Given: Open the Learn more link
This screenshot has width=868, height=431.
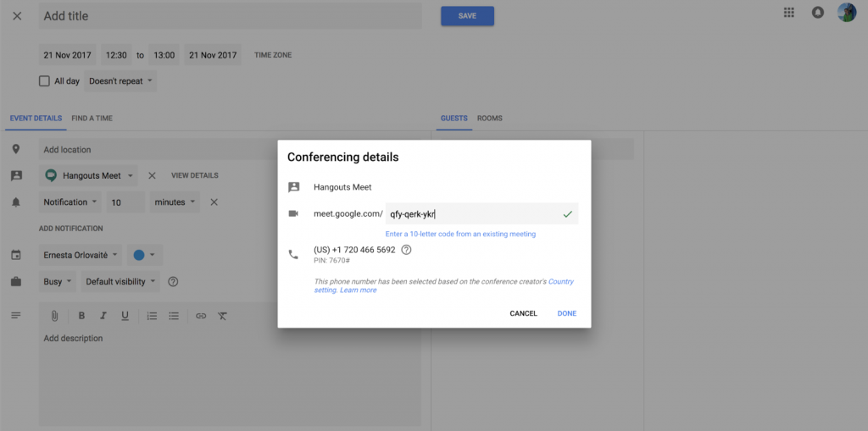Looking at the screenshot, I should [358, 290].
